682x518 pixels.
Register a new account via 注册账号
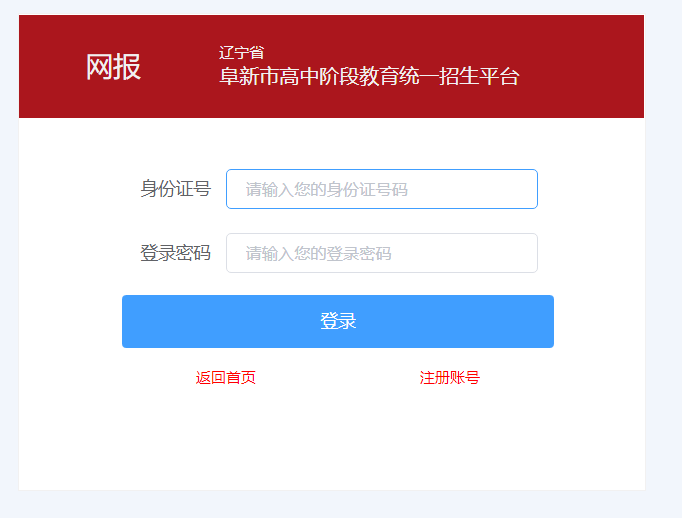(x=450, y=377)
